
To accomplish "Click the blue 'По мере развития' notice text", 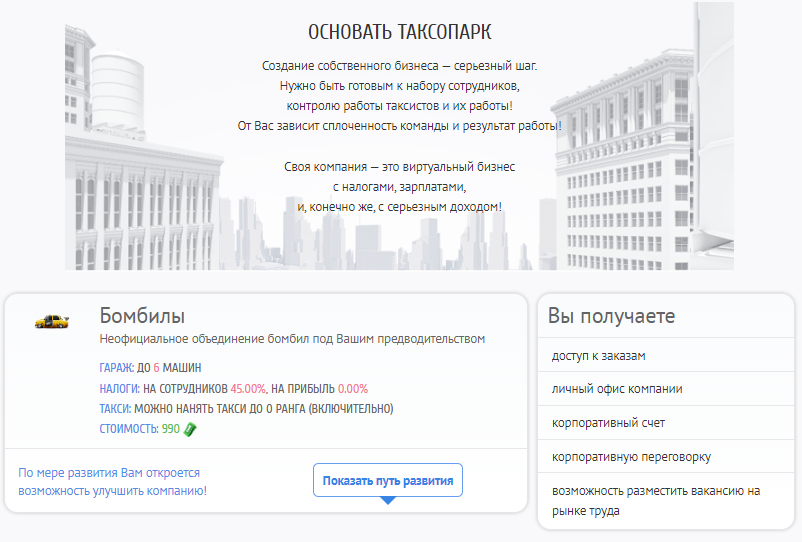I will pyautogui.click(x=112, y=481).
